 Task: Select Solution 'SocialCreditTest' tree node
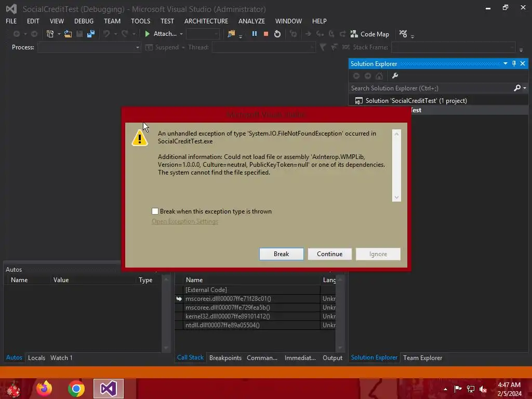click(x=416, y=101)
